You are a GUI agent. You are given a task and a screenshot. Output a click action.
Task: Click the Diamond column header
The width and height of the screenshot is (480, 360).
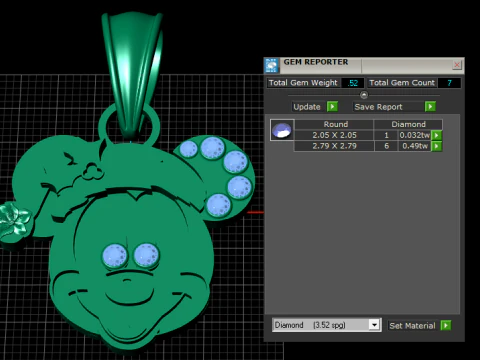pos(408,124)
